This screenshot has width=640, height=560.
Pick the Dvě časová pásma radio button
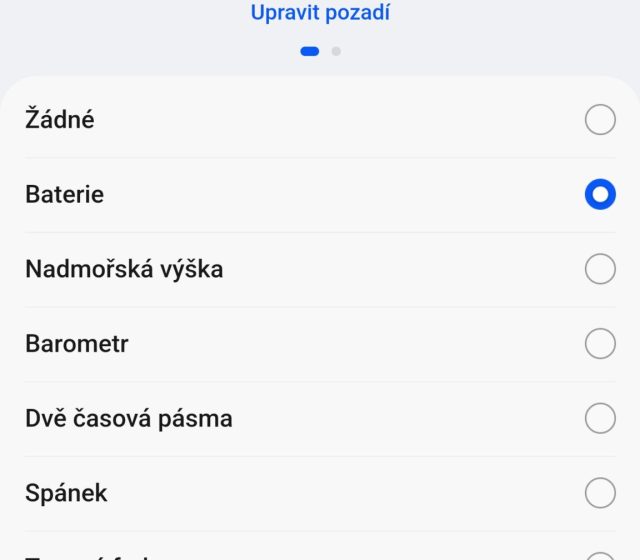600,418
